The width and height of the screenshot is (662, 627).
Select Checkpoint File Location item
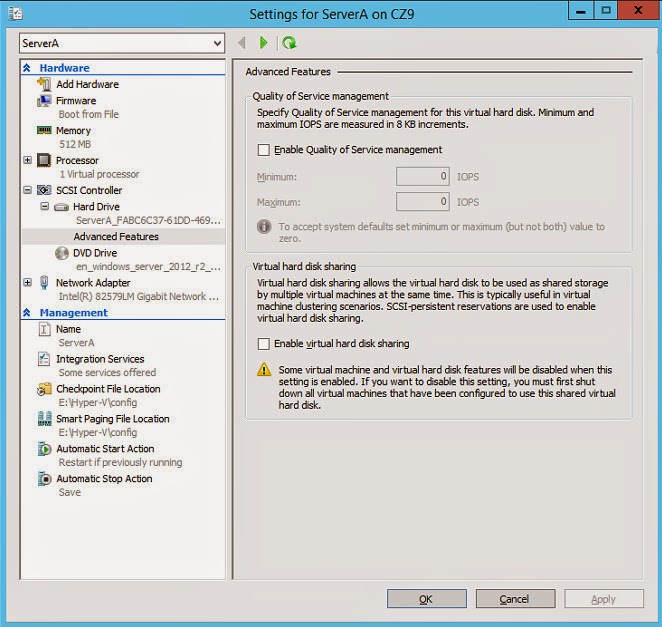coord(109,389)
